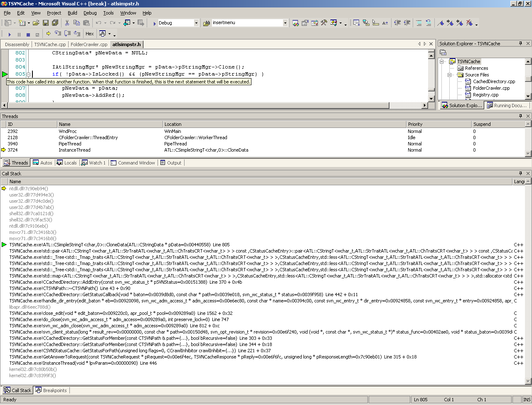Collapse code outlining at line 805
532x405 pixels.
pyautogui.click(x=28, y=74)
